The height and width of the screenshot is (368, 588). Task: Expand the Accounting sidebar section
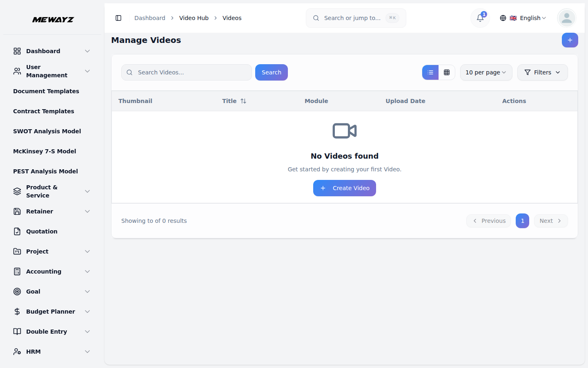[x=43, y=271]
